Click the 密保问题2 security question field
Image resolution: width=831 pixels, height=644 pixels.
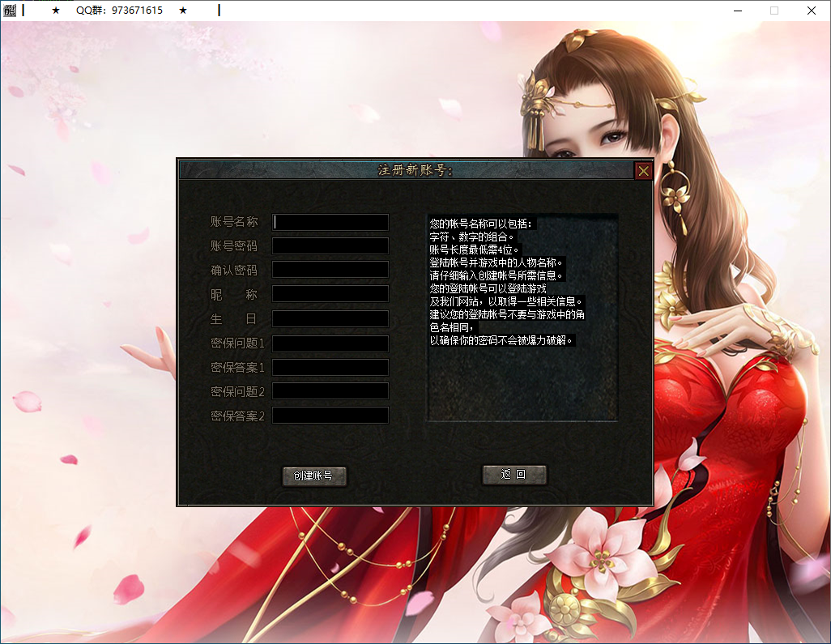(330, 391)
